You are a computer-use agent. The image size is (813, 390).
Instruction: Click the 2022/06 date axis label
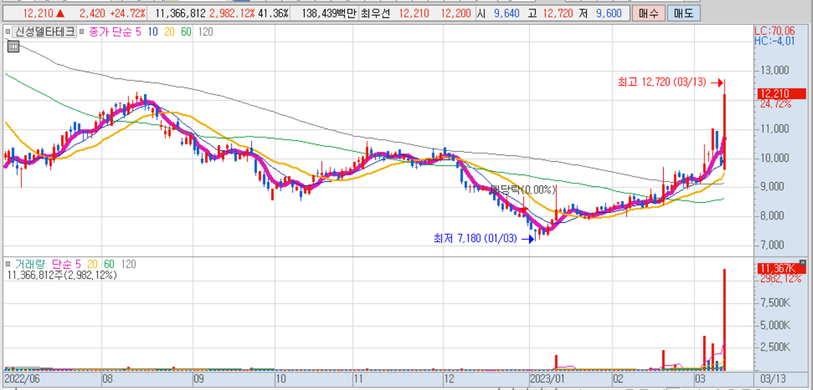tap(21, 378)
